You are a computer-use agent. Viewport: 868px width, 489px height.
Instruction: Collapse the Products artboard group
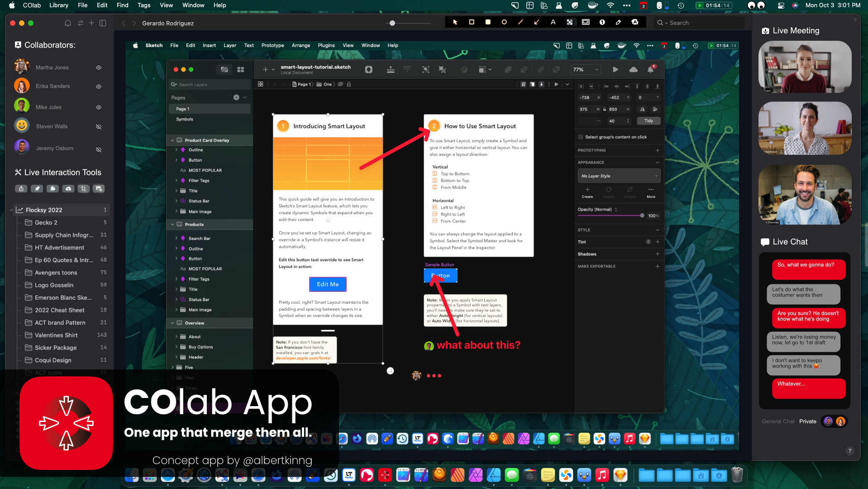tap(172, 225)
